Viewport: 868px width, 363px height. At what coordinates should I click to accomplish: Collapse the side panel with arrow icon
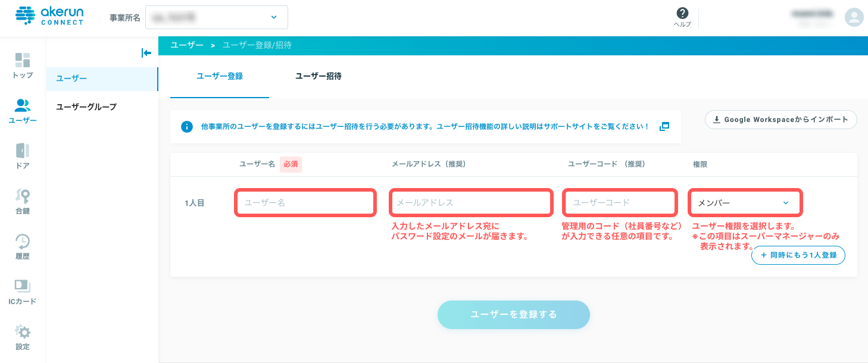146,53
